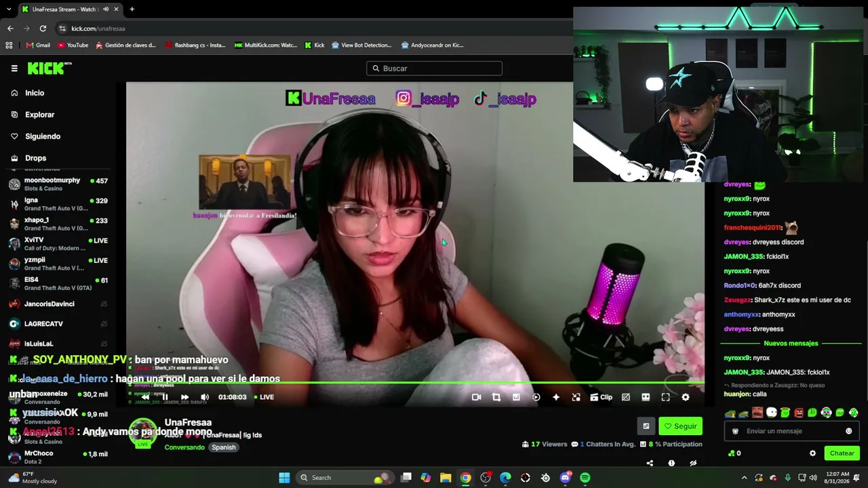This screenshot has width=868, height=488.
Task: Open Spotify from the taskbar
Action: pos(585,478)
